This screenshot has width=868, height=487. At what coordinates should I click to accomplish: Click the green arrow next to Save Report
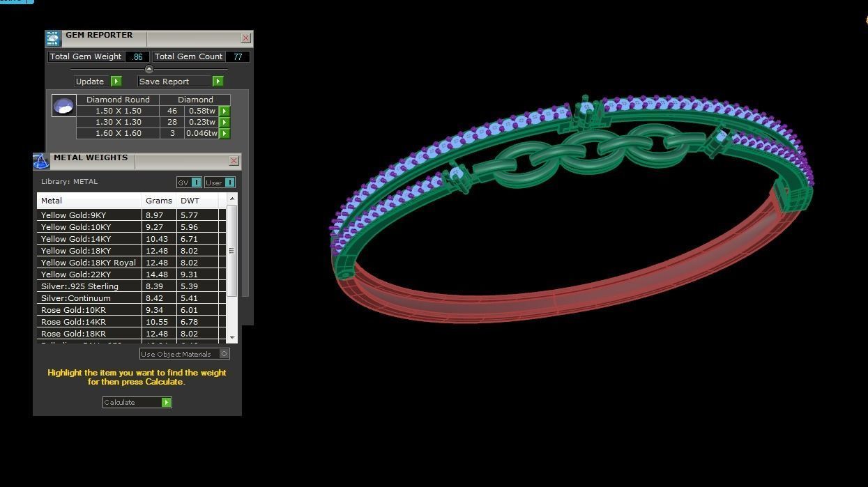[218, 82]
